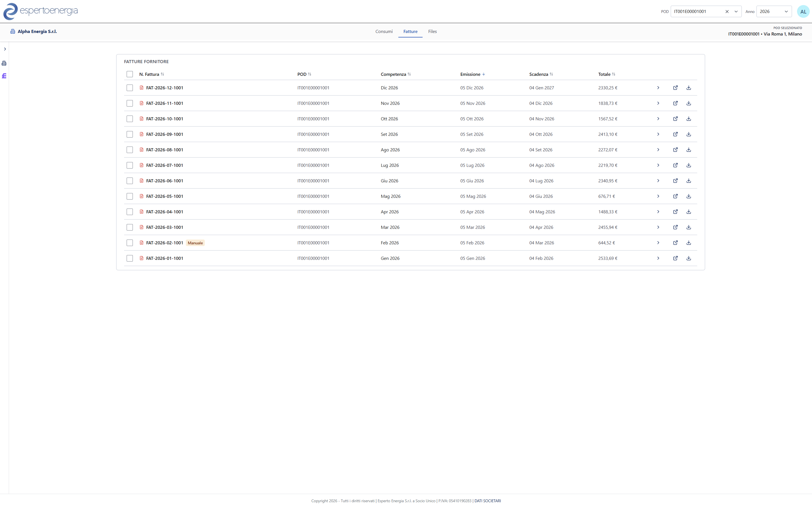812x507 pixels.
Task: Open the DATI SOCIETARI link
Action: point(488,501)
